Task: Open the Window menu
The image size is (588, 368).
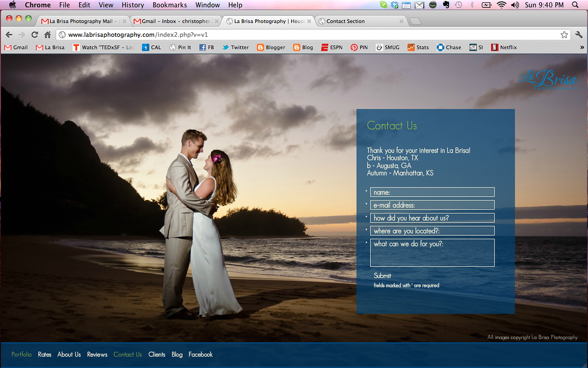Action: click(x=207, y=5)
